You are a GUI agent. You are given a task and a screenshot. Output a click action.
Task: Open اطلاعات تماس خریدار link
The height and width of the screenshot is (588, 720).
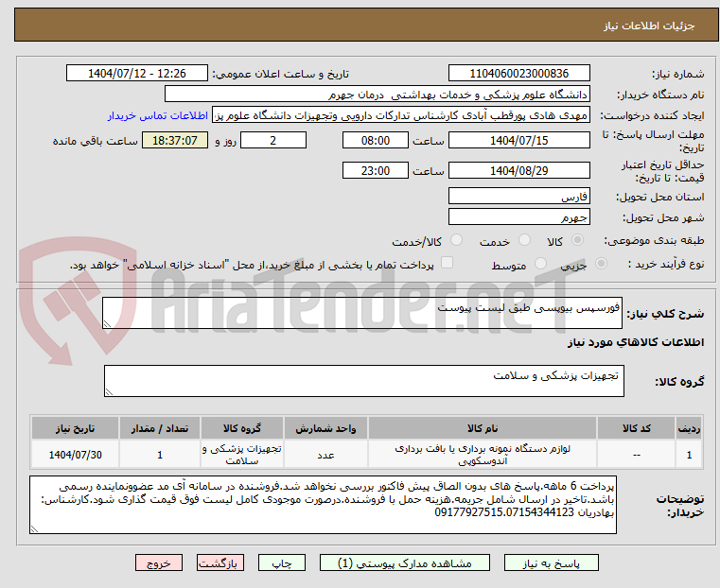tap(158, 115)
